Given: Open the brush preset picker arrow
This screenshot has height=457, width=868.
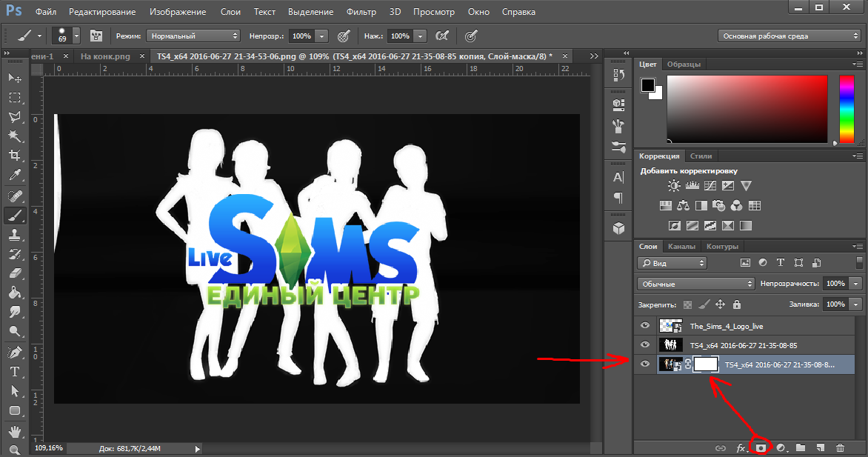Looking at the screenshot, I should (x=76, y=36).
